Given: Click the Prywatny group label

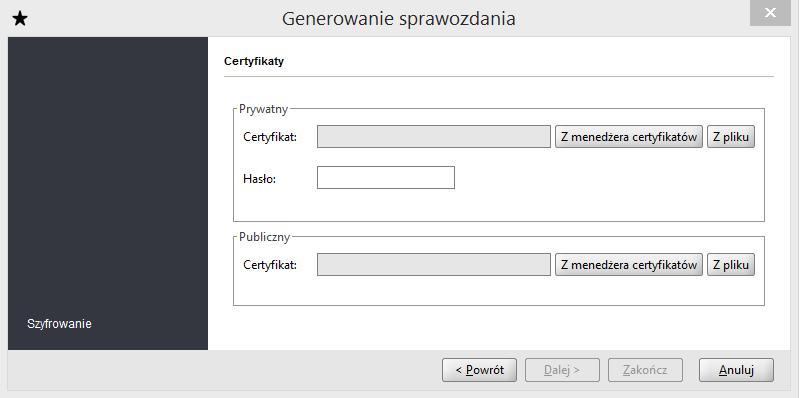Looking at the screenshot, I should tap(263, 109).
